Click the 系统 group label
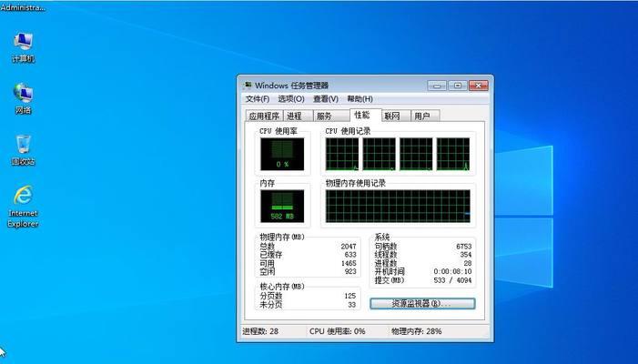 [x=382, y=237]
